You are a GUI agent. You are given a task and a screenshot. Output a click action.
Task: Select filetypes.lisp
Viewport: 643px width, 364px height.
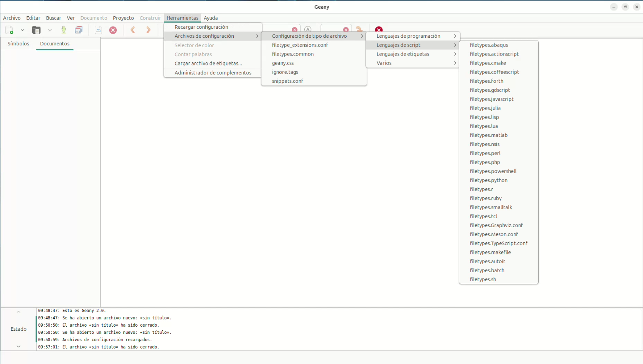pos(499,117)
